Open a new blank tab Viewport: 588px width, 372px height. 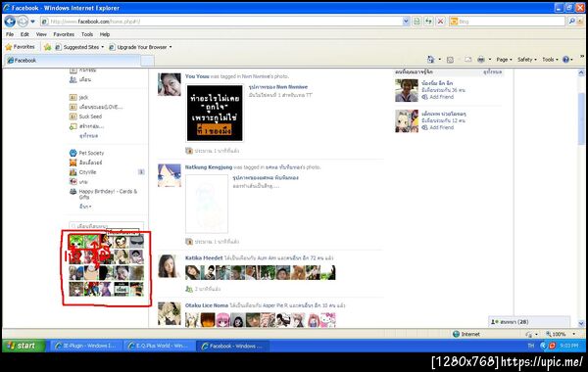pos(147,61)
